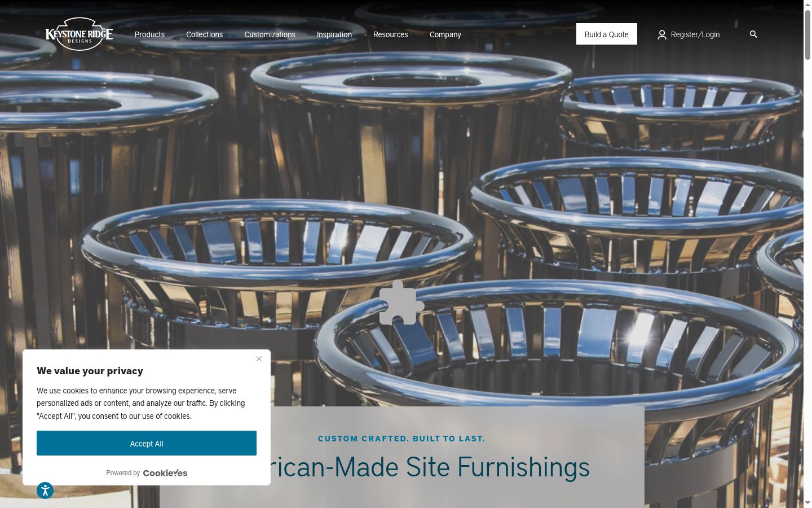Open the Collections menu
Image resolution: width=812 pixels, height=508 pixels.
click(204, 34)
